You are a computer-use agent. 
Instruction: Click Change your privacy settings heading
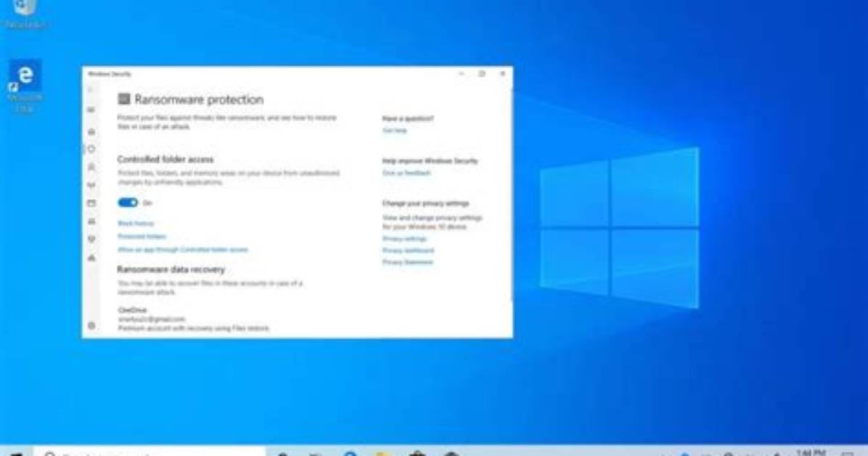click(x=426, y=203)
